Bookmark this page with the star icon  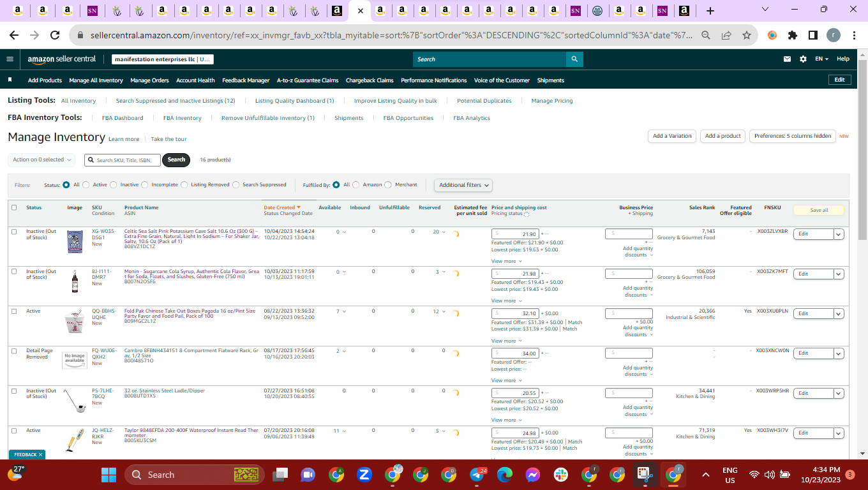point(747,36)
